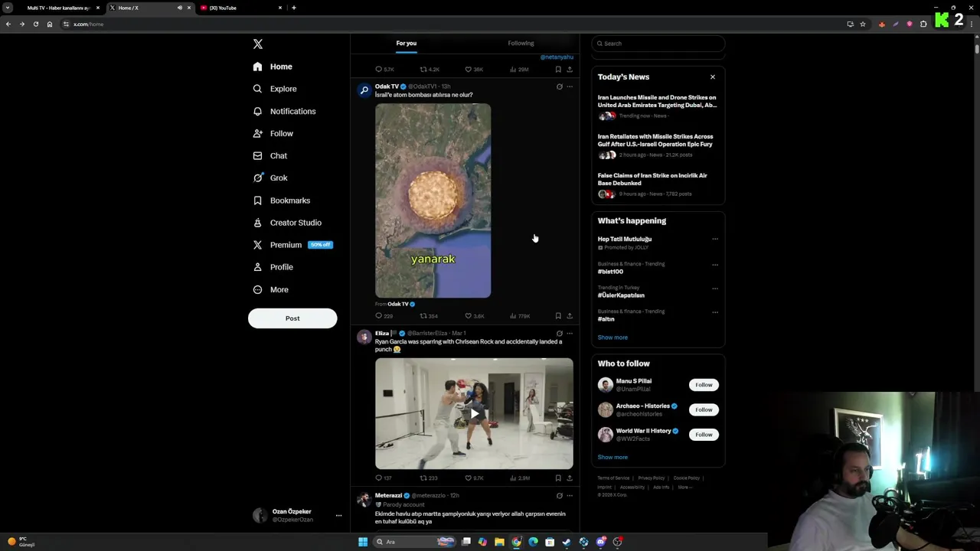Bookmark the Odak TV post
This screenshot has width=980, height=551.
pyautogui.click(x=558, y=316)
